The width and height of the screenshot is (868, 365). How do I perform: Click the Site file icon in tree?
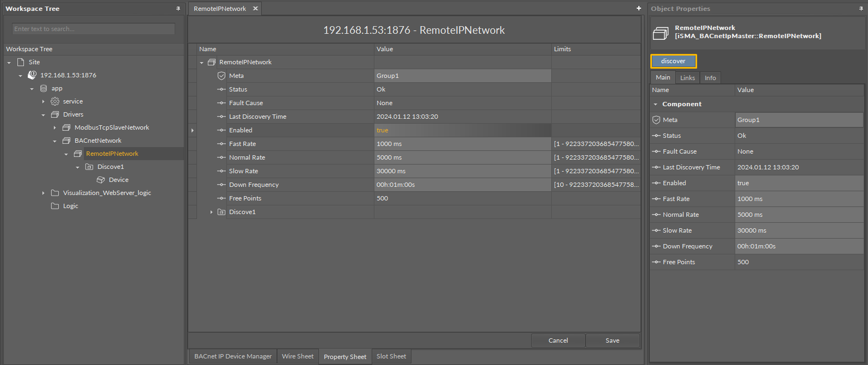point(21,62)
